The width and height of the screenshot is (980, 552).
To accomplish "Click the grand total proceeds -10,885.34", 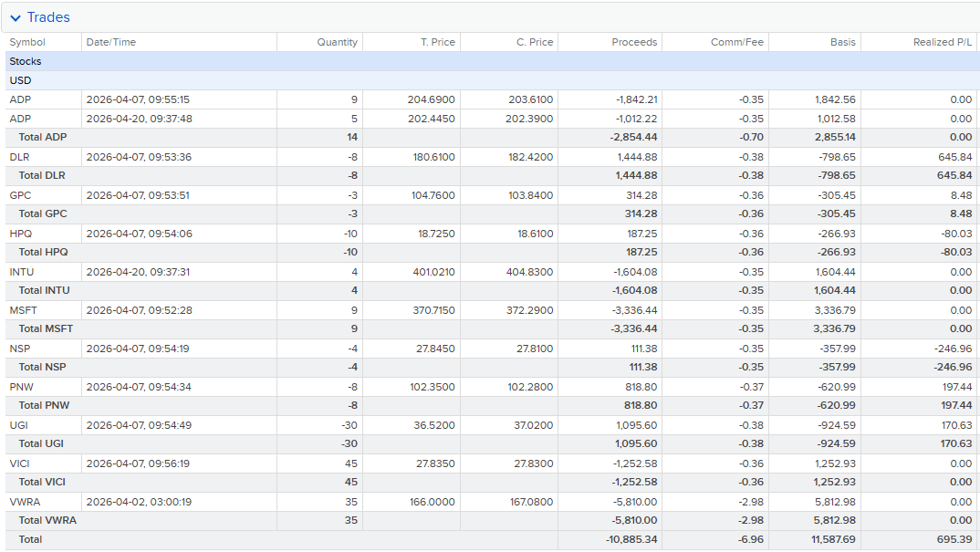I will 631,539.
